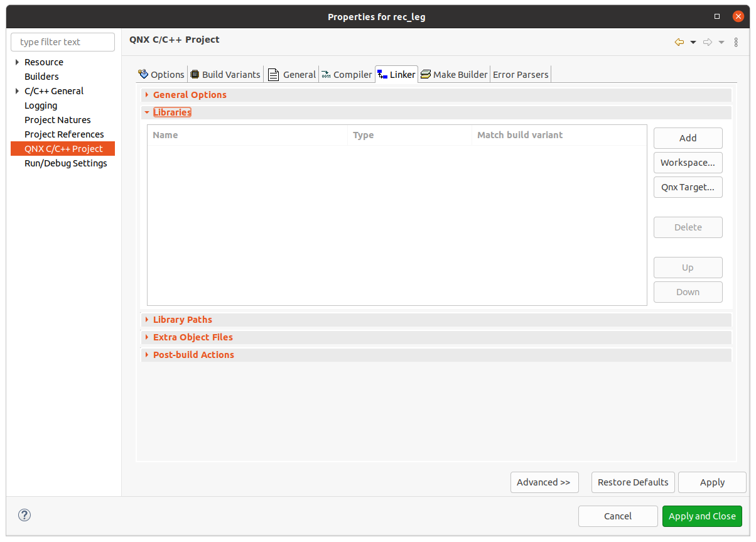Click the forward navigation arrow icon

coord(708,42)
